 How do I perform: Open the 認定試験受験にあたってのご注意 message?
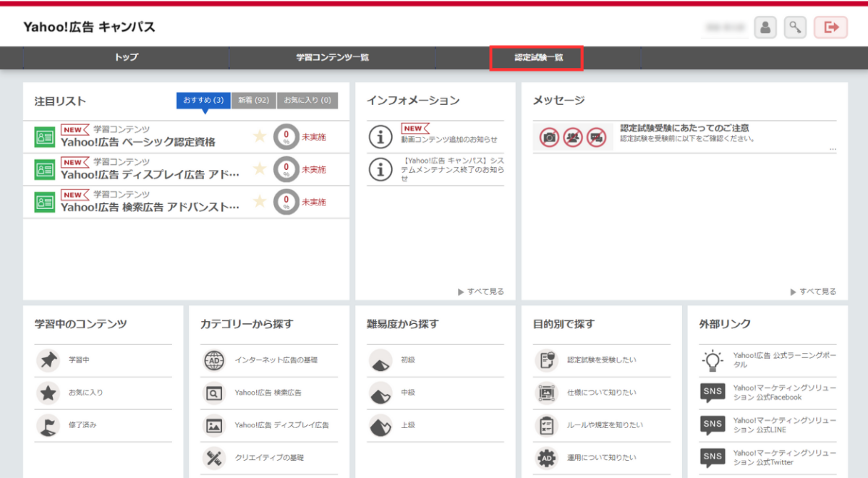(684, 128)
